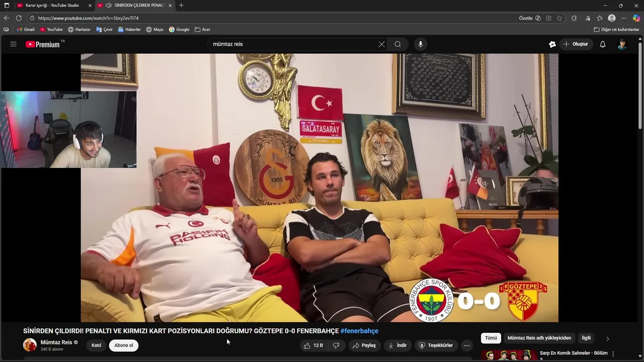
Task: Clear the search box with X
Action: (x=381, y=44)
